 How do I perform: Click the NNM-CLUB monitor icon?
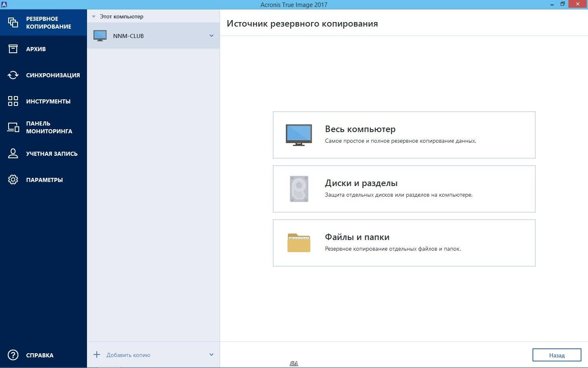tap(100, 36)
